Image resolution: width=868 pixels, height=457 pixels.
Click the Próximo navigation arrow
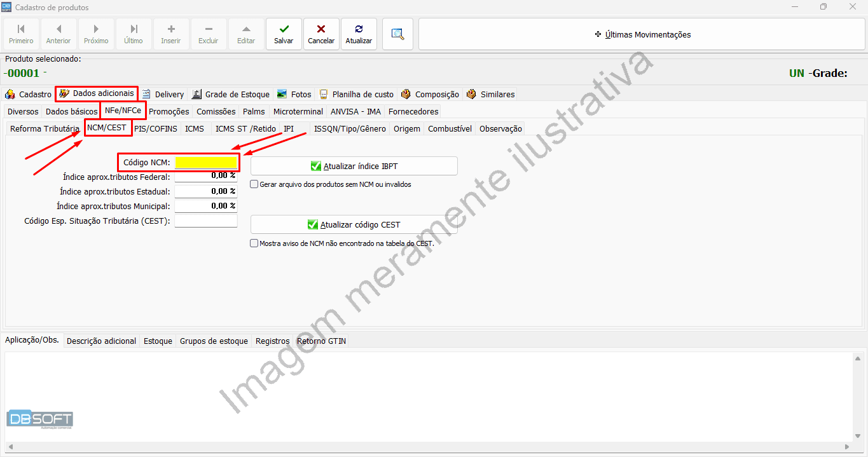pos(96,34)
